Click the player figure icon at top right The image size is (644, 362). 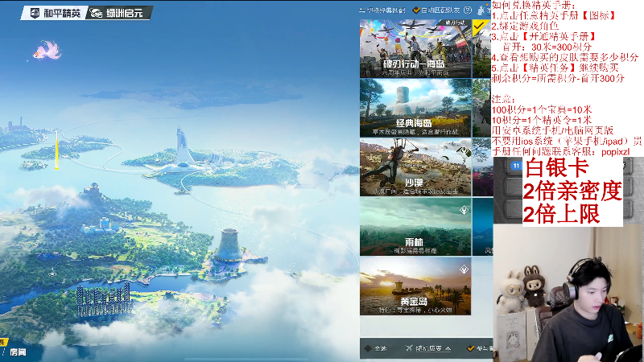point(481,10)
